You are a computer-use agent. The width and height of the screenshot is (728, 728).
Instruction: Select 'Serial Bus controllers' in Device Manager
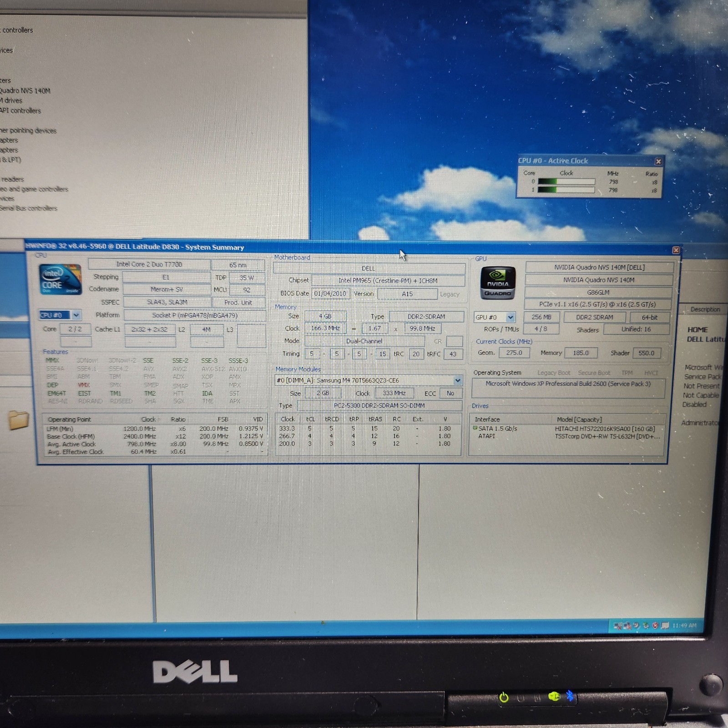coord(29,208)
